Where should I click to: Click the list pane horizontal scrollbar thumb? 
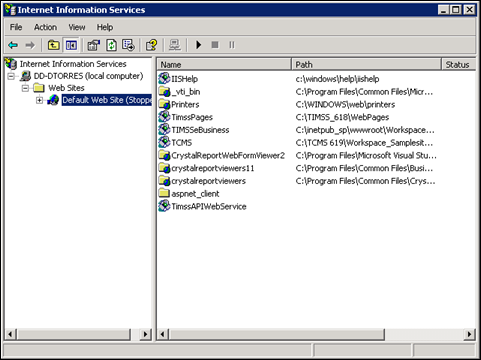tap(277, 334)
